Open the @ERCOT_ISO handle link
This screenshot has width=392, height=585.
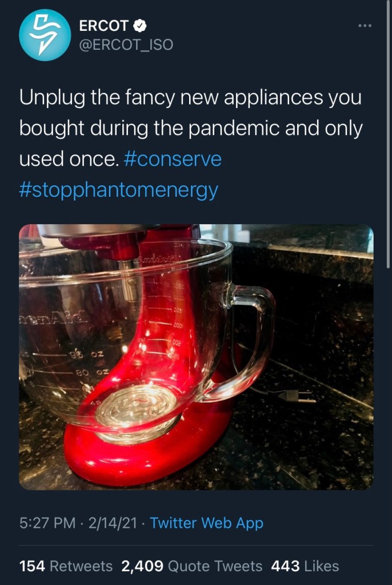point(126,45)
